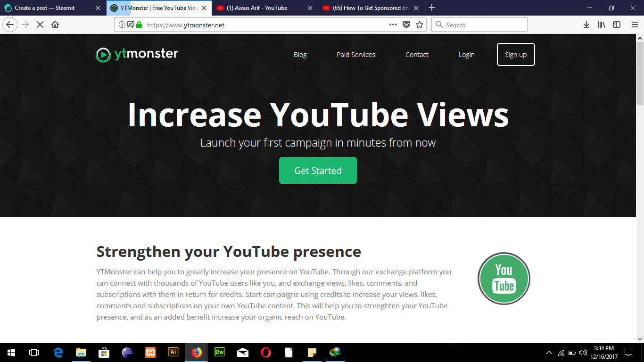The image size is (644, 362).
Task: Click the ytmonster.net address bar URL
Action: coord(186,25)
